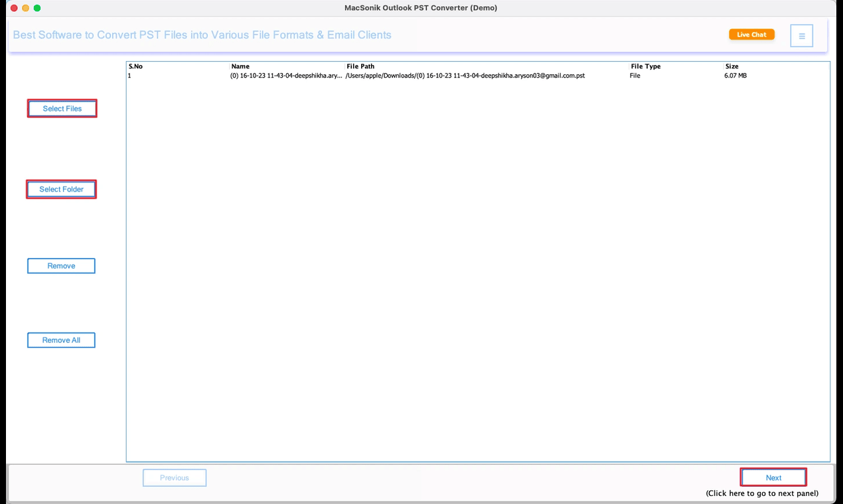
Task: Click the MacSonik header tagline banner
Action: pos(202,34)
